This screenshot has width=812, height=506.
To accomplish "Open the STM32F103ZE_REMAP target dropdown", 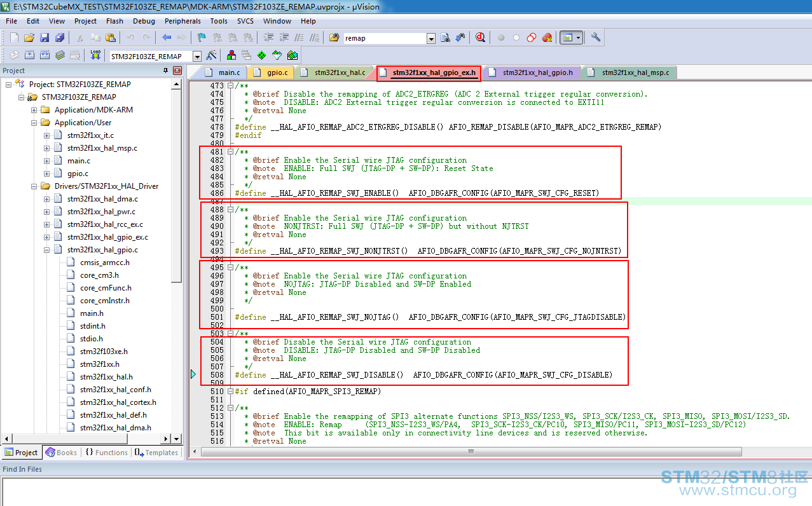I will [197, 56].
